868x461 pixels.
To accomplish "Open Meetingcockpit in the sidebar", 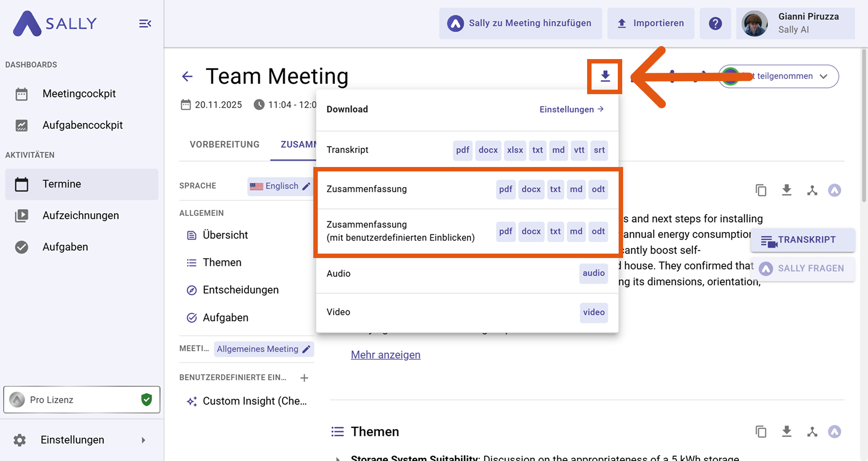I will tap(79, 94).
